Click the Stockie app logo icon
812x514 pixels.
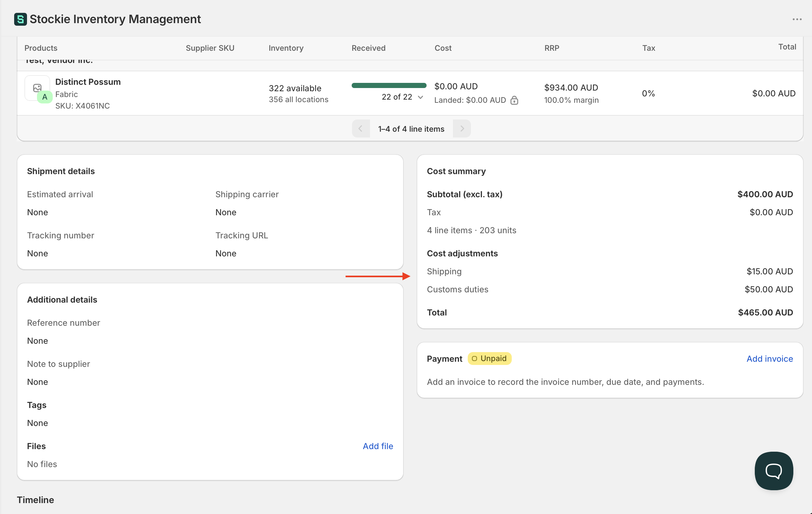coord(20,19)
